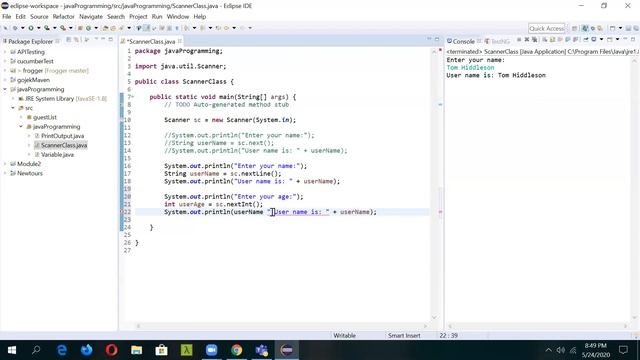Open the Run button dropdown arrow

point(39,28)
